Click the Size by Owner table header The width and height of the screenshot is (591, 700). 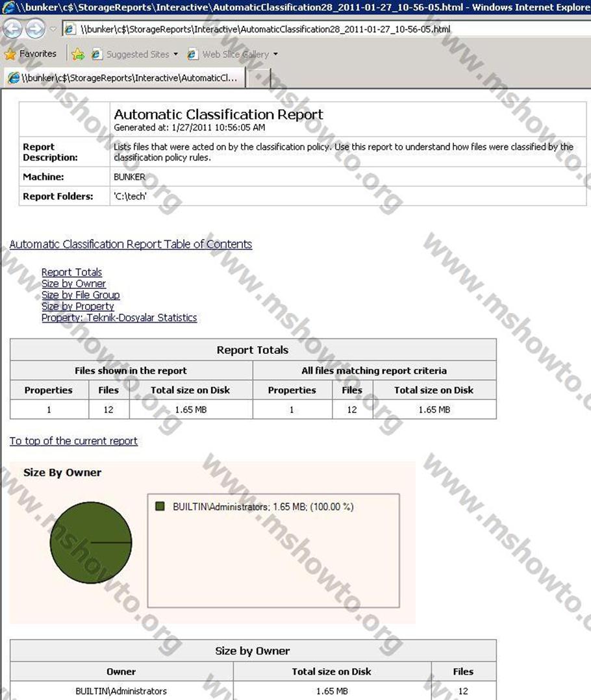click(253, 651)
